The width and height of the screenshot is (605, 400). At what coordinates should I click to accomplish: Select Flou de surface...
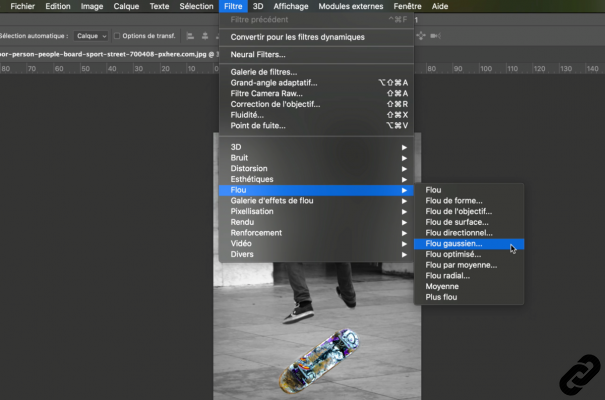(x=469, y=222)
